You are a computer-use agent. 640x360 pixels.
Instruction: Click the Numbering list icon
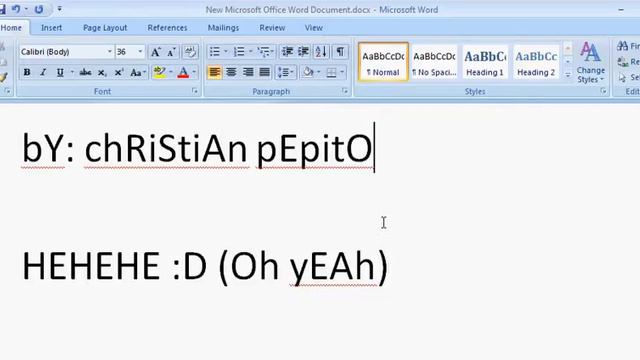point(239,52)
